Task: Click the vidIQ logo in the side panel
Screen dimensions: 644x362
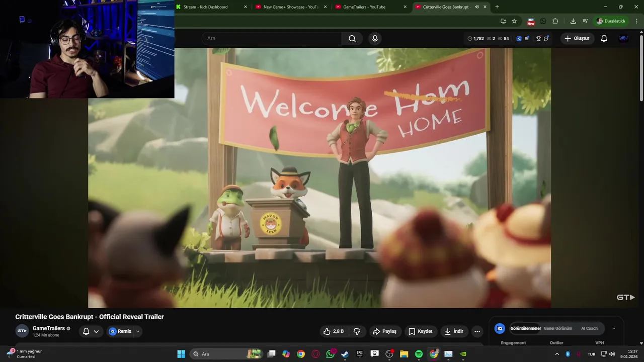Action: tap(500, 328)
